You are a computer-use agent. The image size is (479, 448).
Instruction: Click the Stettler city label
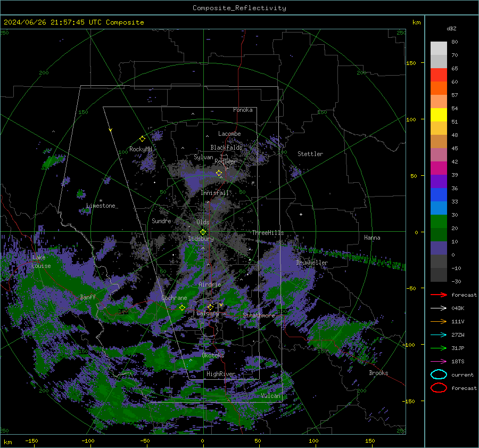(x=310, y=154)
